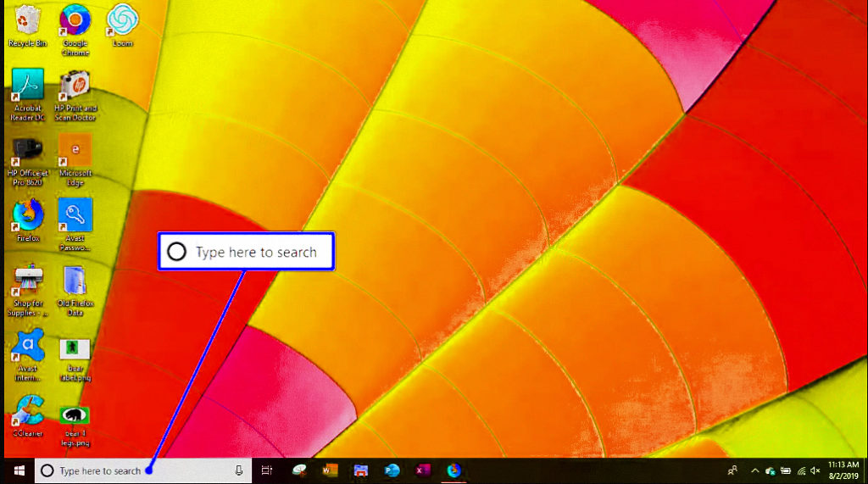Select the Loom desktop shortcut

click(122, 25)
